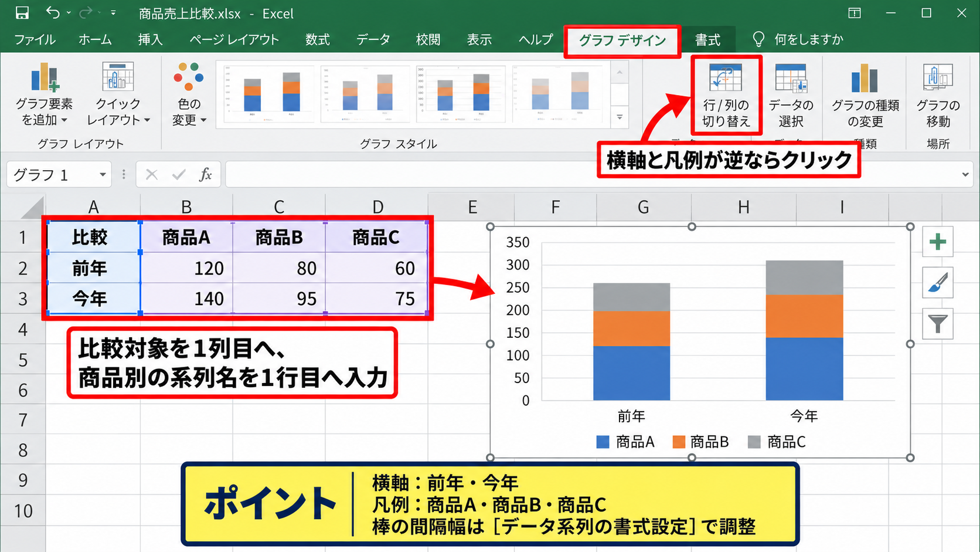980x552 pixels.
Task: Open the ribbon display options icon
Action: point(855,13)
